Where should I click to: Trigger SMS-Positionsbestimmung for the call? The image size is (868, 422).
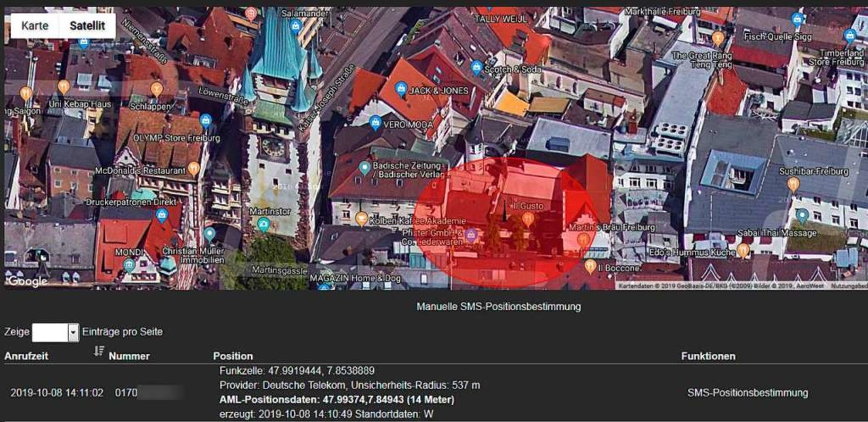tap(748, 393)
